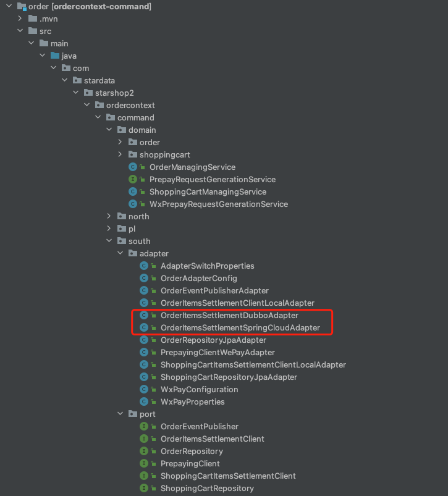Collapse the starshop2 package chevron
The image size is (448, 496).
tap(75, 93)
